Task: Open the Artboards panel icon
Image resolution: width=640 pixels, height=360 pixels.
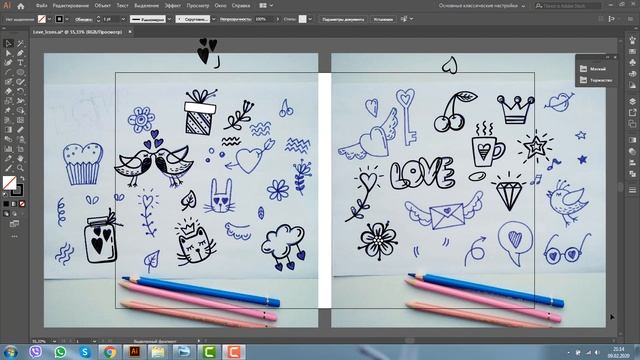Action: [x=632, y=123]
